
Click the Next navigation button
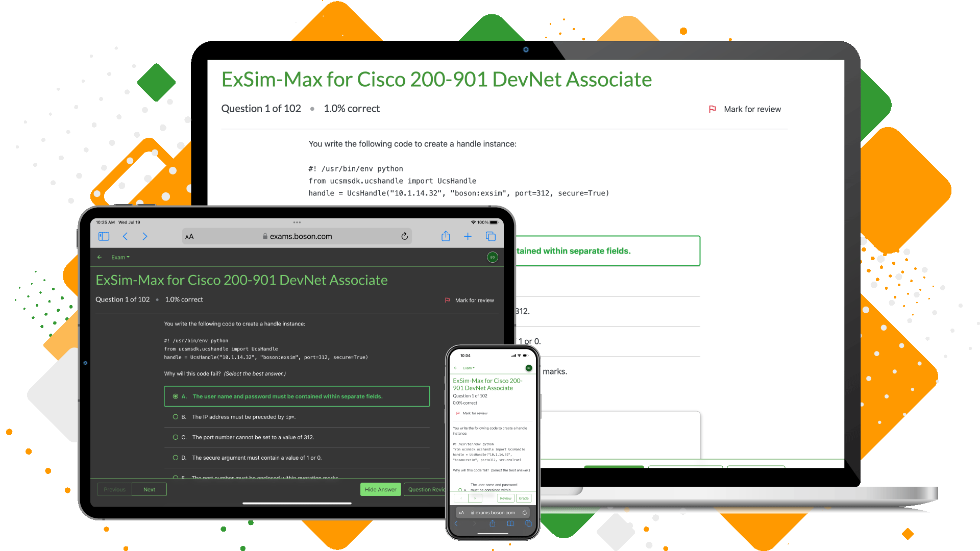148,489
